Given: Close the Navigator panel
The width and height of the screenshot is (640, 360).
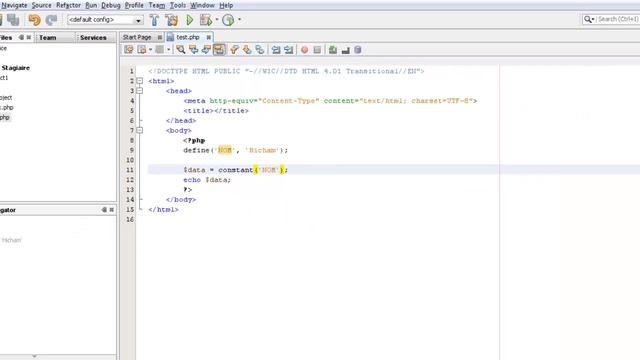Looking at the screenshot, I should click(x=111, y=210).
